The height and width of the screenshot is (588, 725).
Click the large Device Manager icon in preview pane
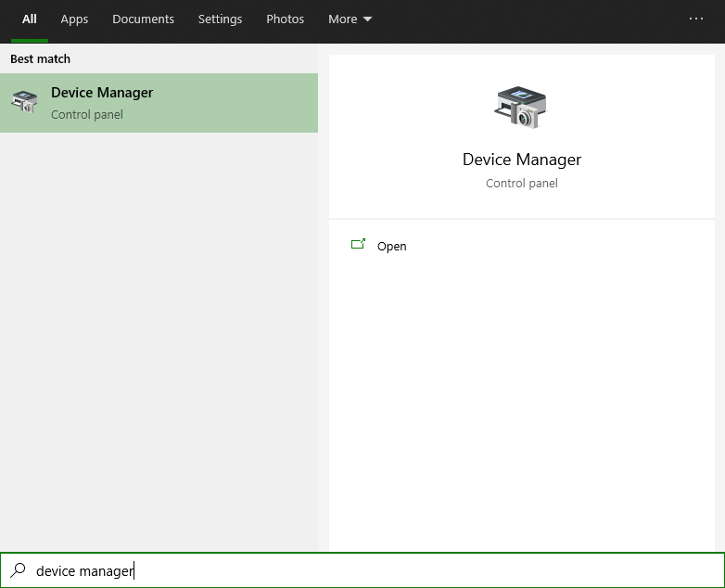coord(521,107)
